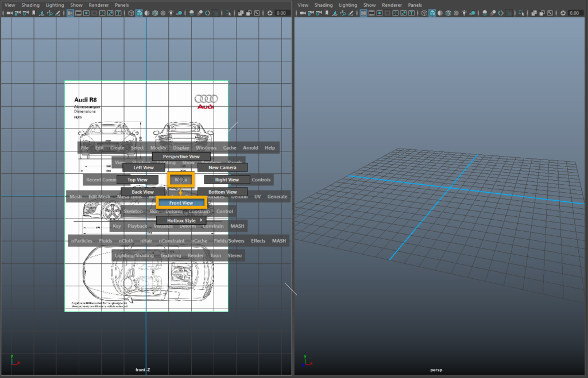Click Bookmarks icon in front-Z panel toolbar

coord(34,13)
